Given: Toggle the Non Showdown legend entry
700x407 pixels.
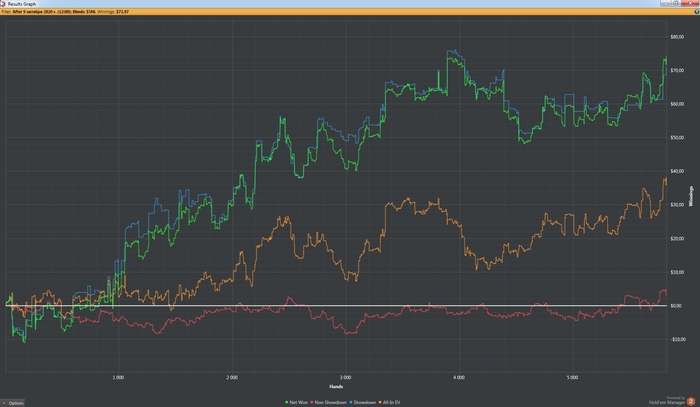Looking at the screenshot, I should [x=329, y=403].
